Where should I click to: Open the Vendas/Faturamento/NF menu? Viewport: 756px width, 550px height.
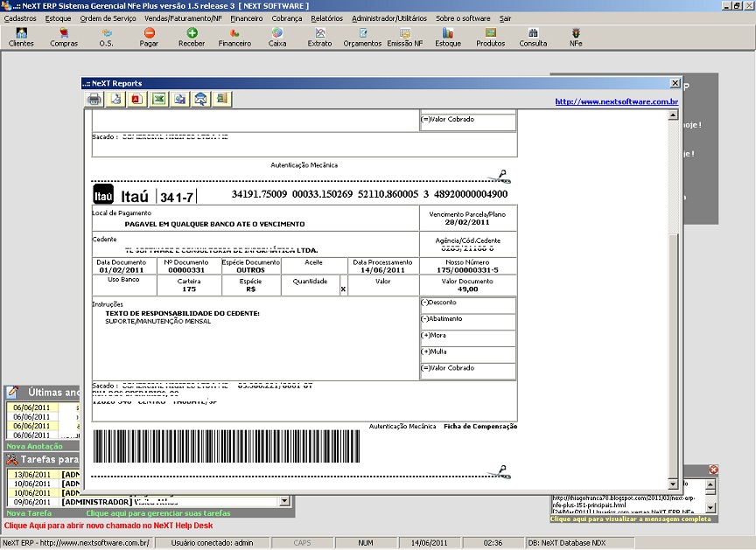click(x=183, y=18)
